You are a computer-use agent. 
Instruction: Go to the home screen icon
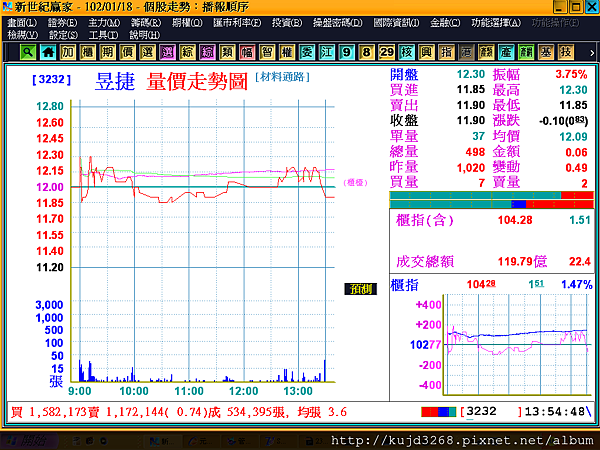[x=48, y=52]
